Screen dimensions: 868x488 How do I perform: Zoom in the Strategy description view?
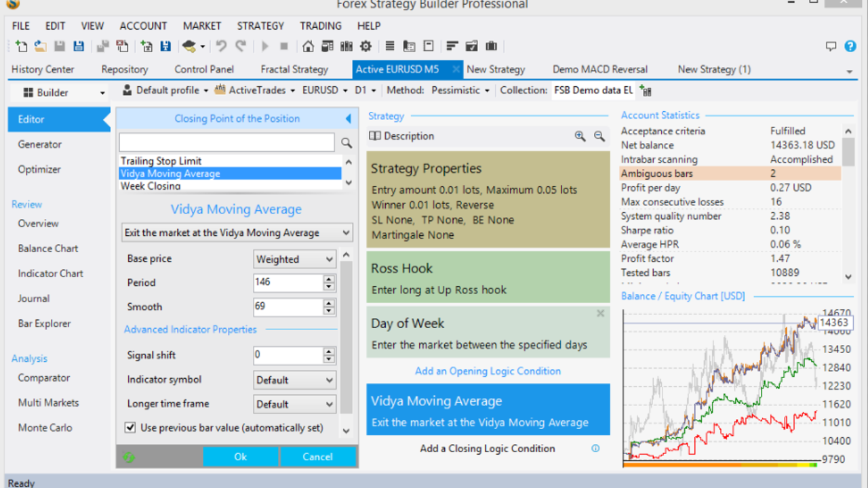pos(580,136)
